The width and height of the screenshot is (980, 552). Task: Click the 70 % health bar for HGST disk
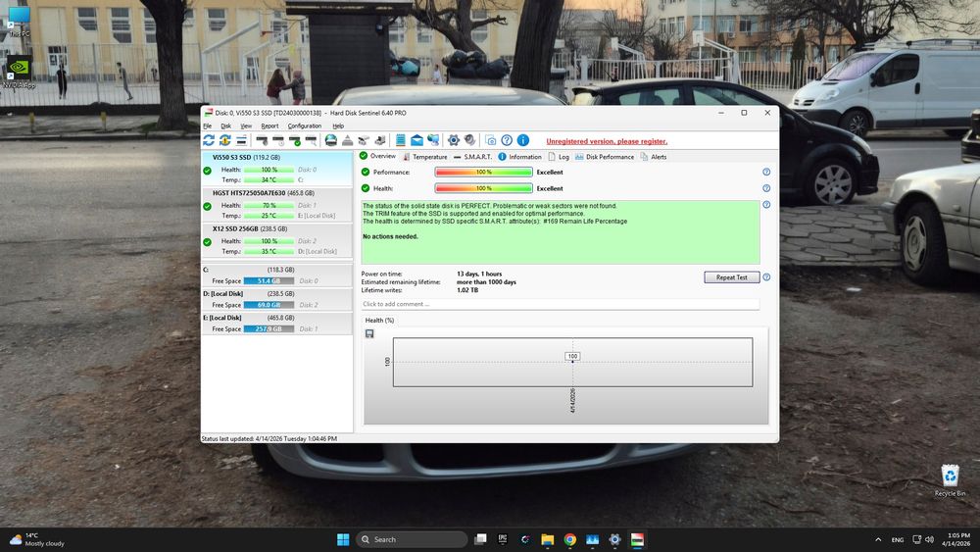click(x=269, y=205)
